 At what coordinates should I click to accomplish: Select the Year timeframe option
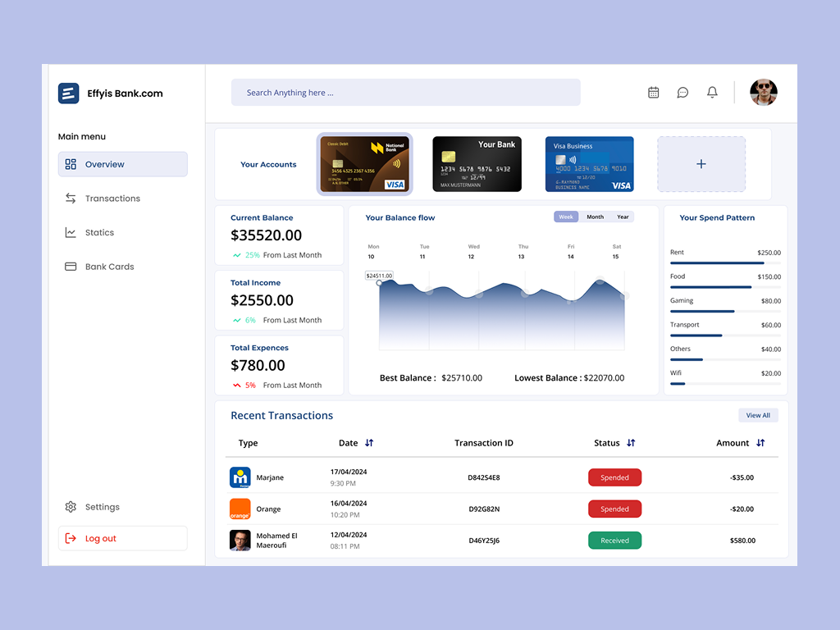(x=622, y=217)
